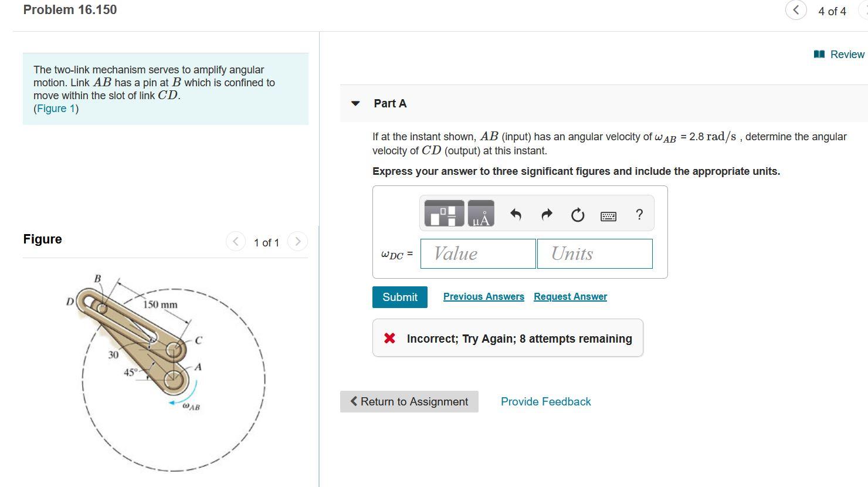868x487 pixels.
Task: Click the redo arrow in the answer toolbar
Action: pyautogui.click(x=546, y=215)
